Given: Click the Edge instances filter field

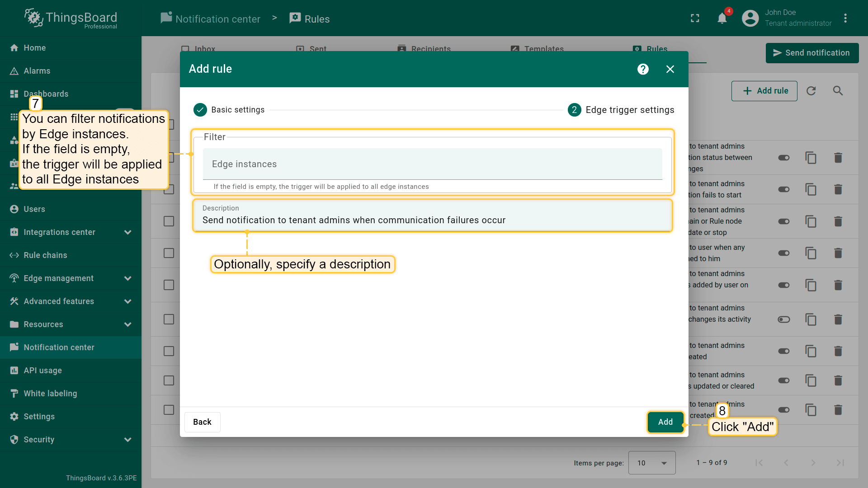Looking at the screenshot, I should pos(432,164).
